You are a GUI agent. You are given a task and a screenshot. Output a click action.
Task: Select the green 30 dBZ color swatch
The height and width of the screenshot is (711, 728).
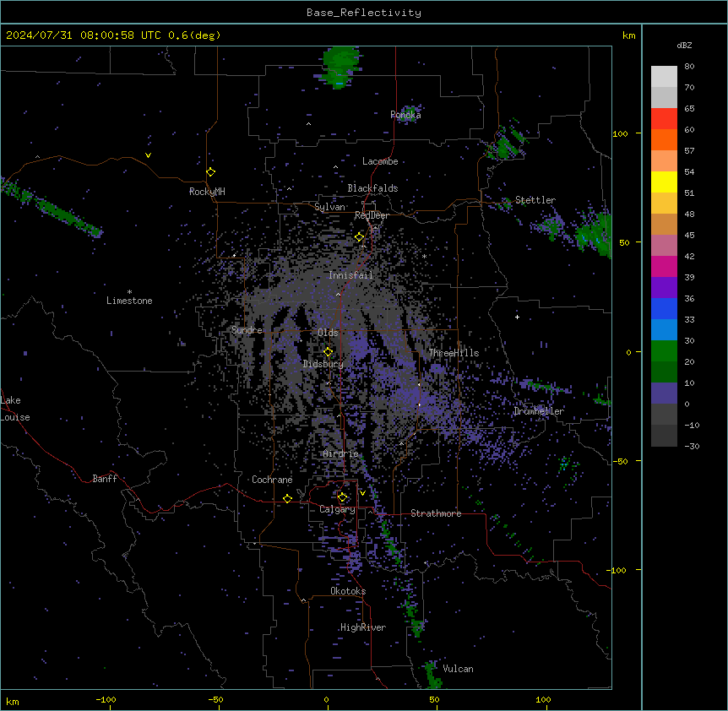pos(664,351)
